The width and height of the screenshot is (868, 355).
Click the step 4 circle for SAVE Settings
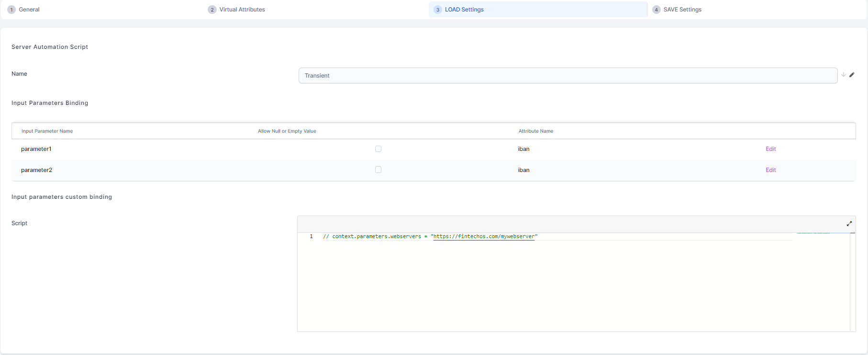click(x=657, y=10)
